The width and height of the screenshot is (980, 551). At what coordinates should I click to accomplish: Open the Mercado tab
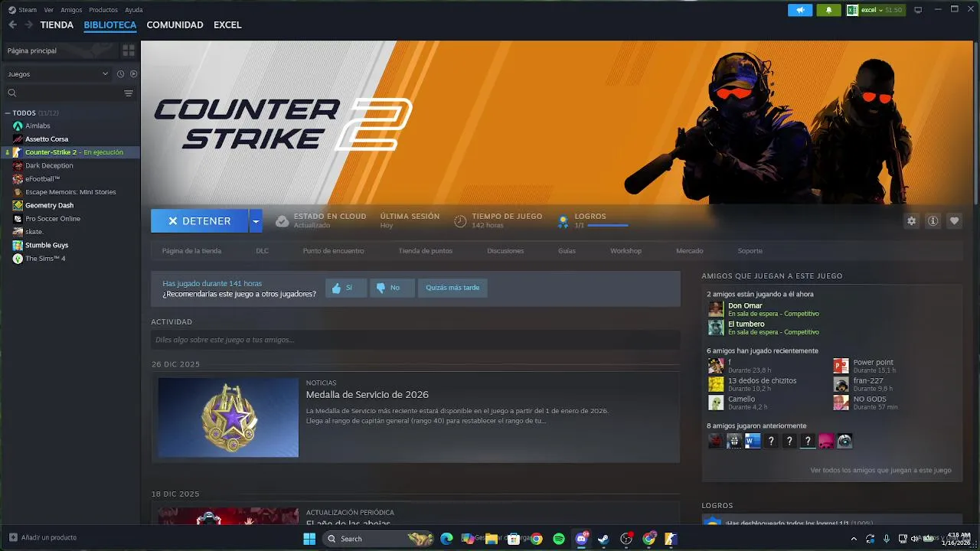pyautogui.click(x=689, y=251)
